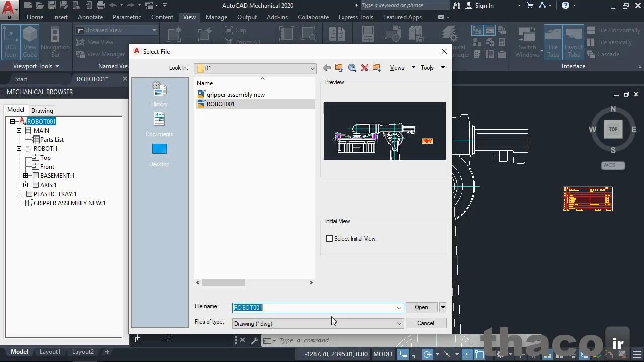Image resolution: width=644 pixels, height=362 pixels.
Task: Switch to the Drawing tab in Mechanical Browser
Action: [x=42, y=110]
